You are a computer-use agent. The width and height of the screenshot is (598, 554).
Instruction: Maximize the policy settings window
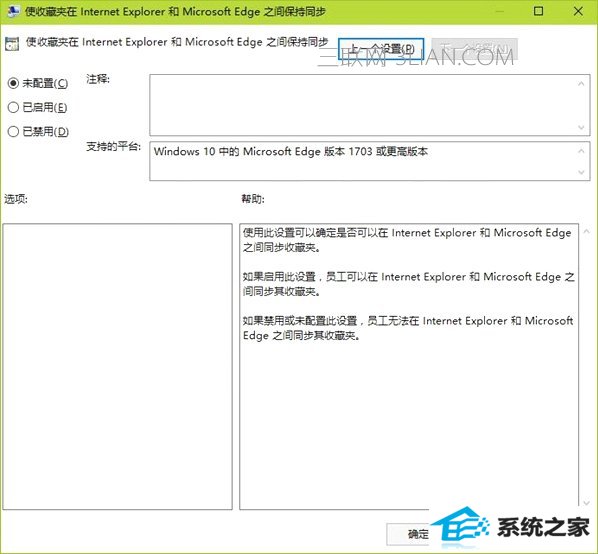click(x=538, y=11)
